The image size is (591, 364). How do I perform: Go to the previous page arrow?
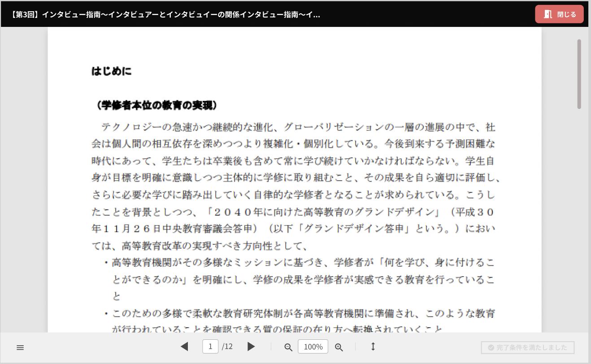point(184,347)
